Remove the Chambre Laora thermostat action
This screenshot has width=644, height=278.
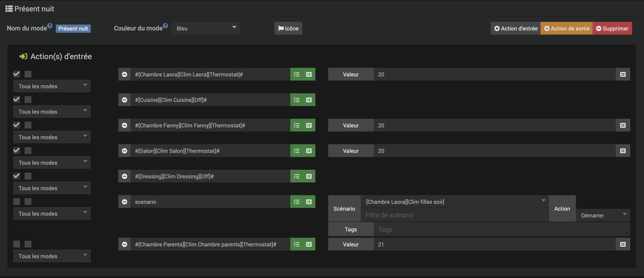124,74
